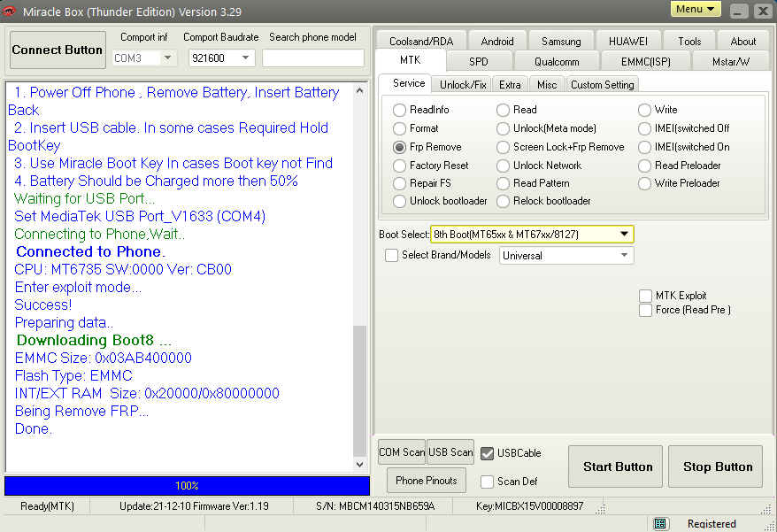Select the Read radio button

(x=503, y=110)
